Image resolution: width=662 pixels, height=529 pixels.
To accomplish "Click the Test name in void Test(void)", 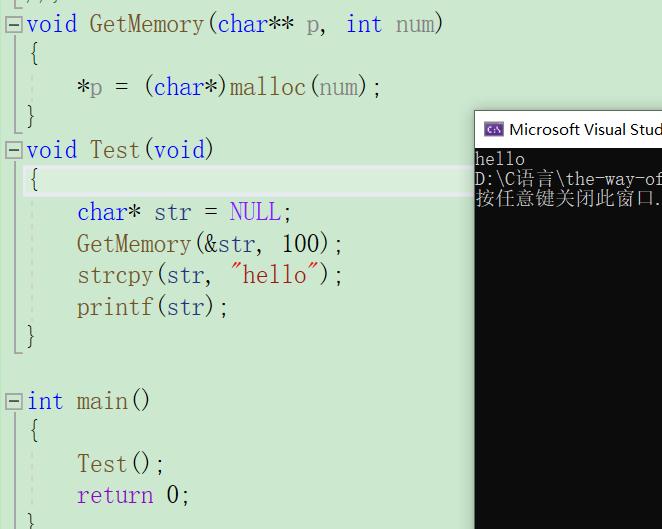I will (114, 150).
